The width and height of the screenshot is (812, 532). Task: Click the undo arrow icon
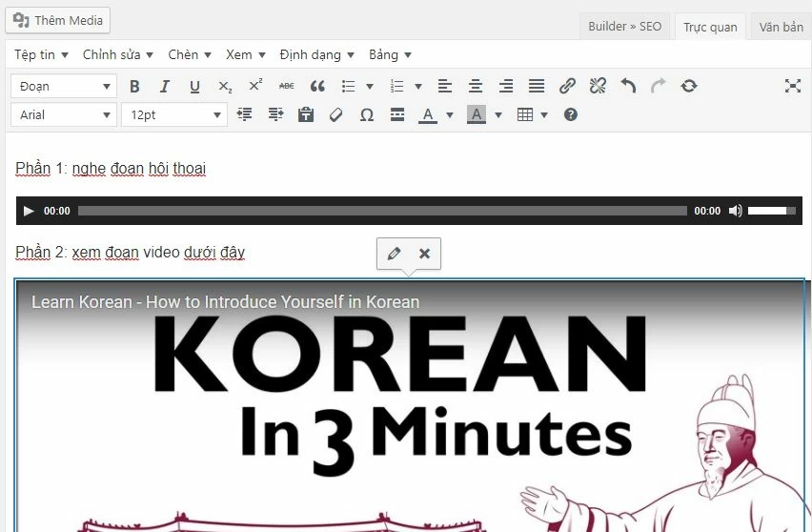628,86
